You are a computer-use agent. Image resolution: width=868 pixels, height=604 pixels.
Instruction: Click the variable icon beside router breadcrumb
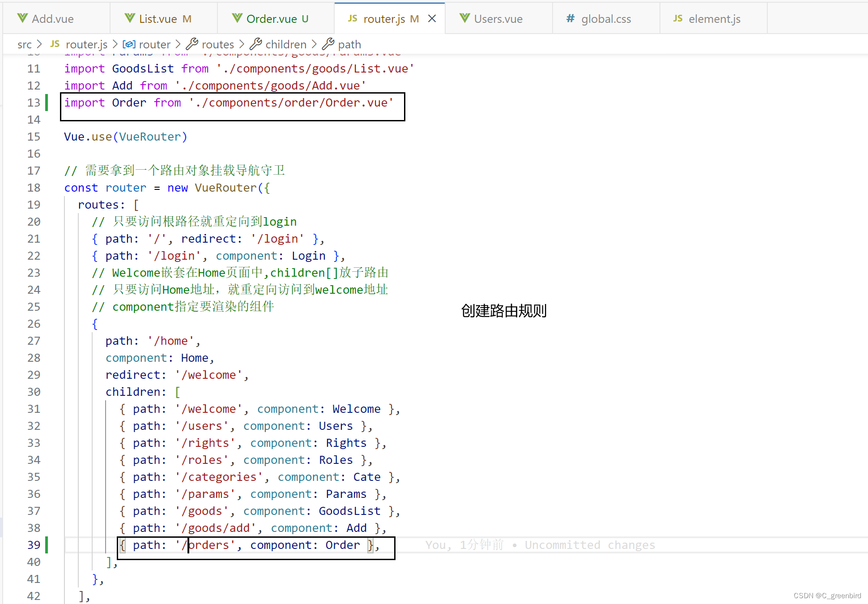tap(129, 44)
